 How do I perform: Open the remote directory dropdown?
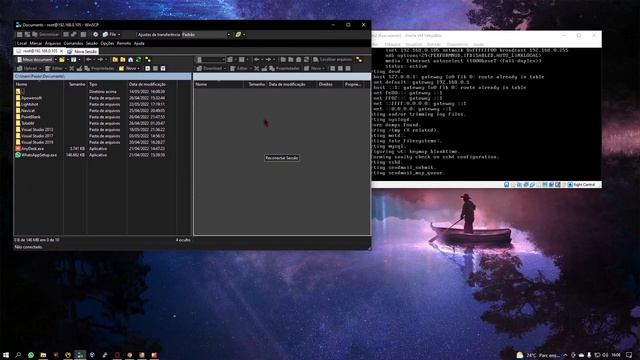pyautogui.click(x=211, y=60)
